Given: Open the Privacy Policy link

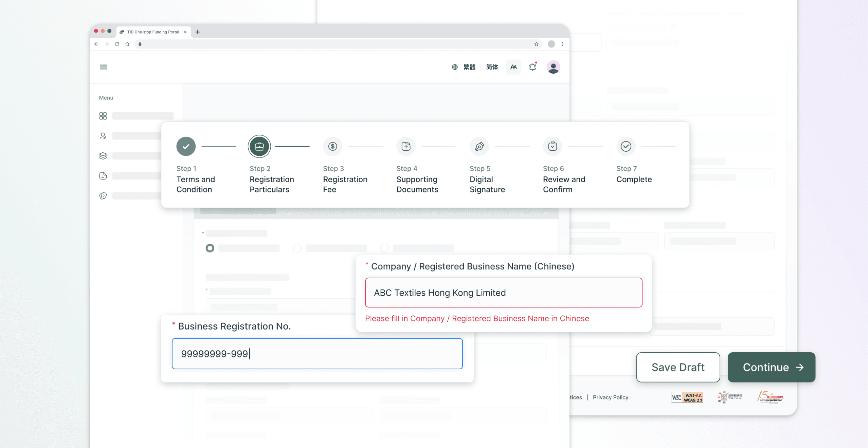Looking at the screenshot, I should click(x=610, y=397).
